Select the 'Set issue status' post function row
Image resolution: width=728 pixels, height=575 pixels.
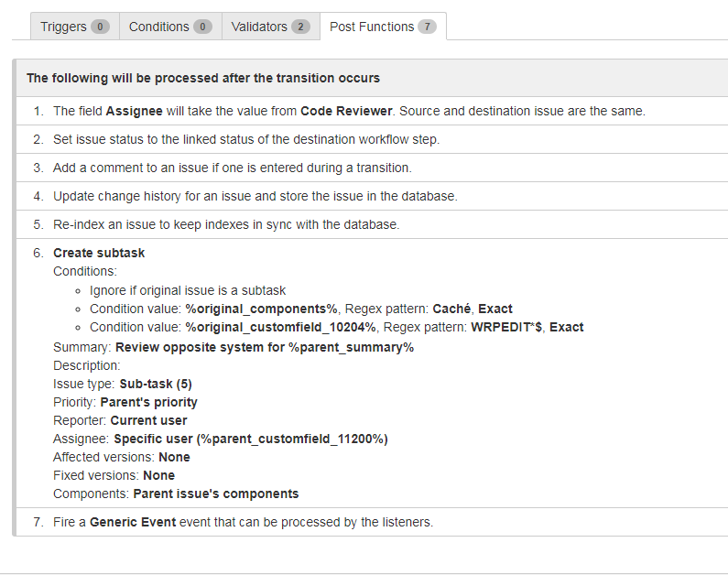point(246,139)
